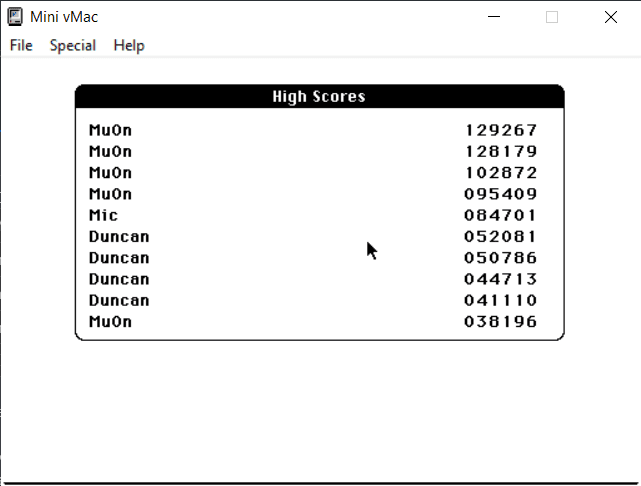The image size is (641, 486).
Task: Click the player name Mic
Action: pyautogui.click(x=103, y=215)
